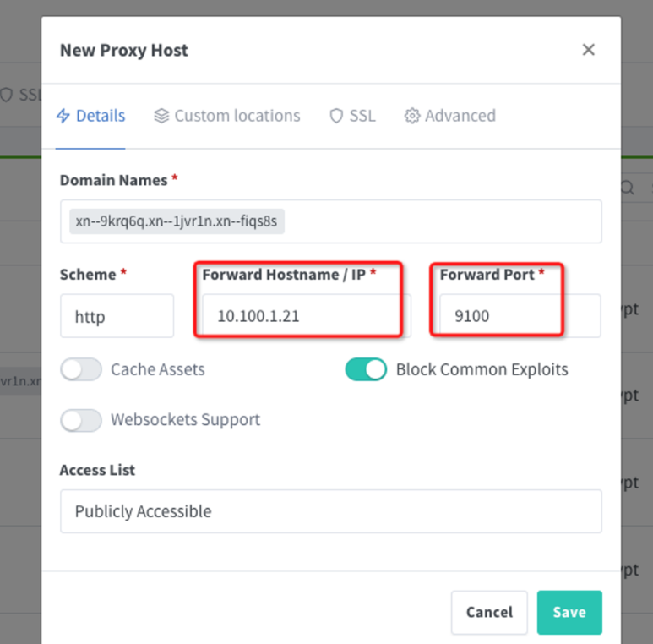The image size is (653, 644).
Task: Save the new proxy host
Action: [569, 612]
